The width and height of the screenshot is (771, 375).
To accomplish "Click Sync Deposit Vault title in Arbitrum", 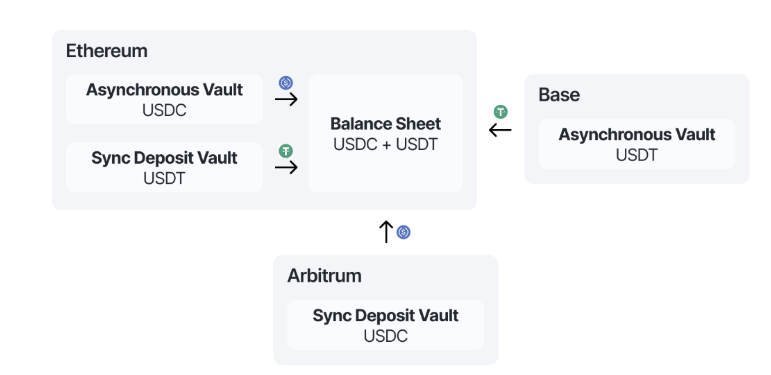I will (x=386, y=316).
